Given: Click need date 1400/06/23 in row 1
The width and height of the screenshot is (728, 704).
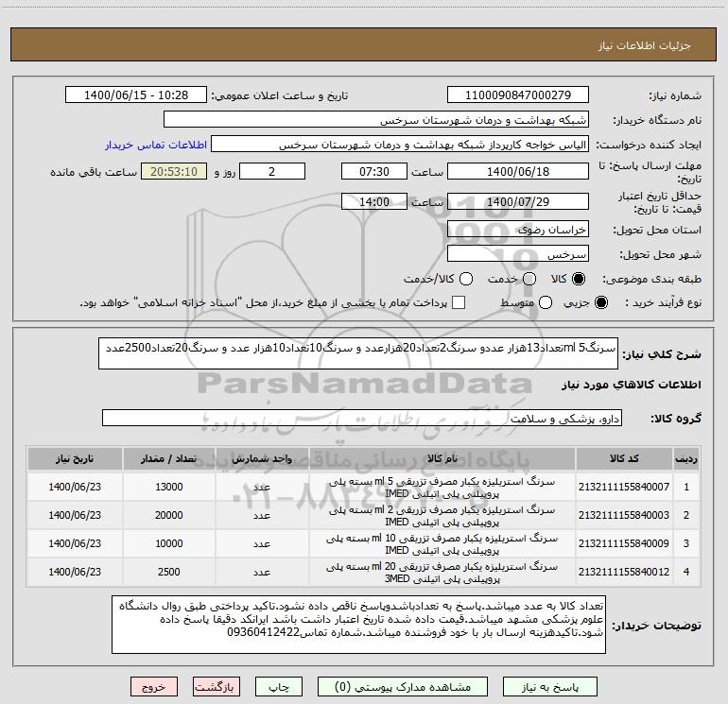Looking at the screenshot, I should pos(75,487).
